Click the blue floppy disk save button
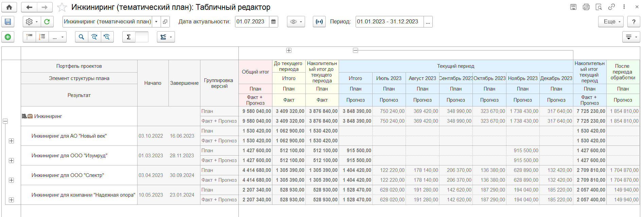 [8, 22]
